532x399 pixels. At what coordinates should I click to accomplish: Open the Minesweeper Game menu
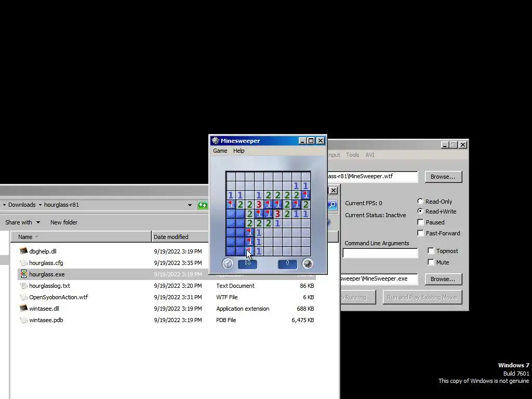click(x=220, y=151)
